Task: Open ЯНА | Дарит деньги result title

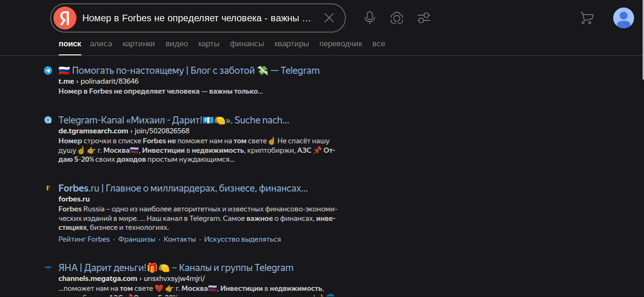Action: pyautogui.click(x=176, y=268)
